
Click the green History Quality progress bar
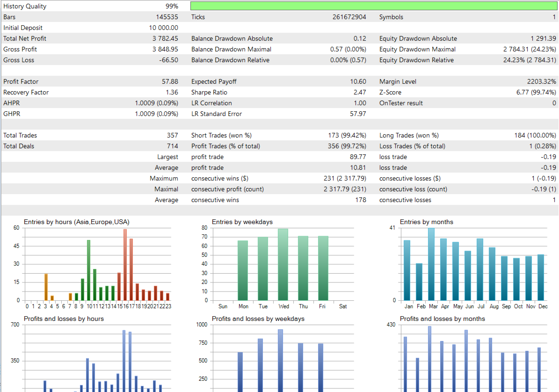coord(373,6)
